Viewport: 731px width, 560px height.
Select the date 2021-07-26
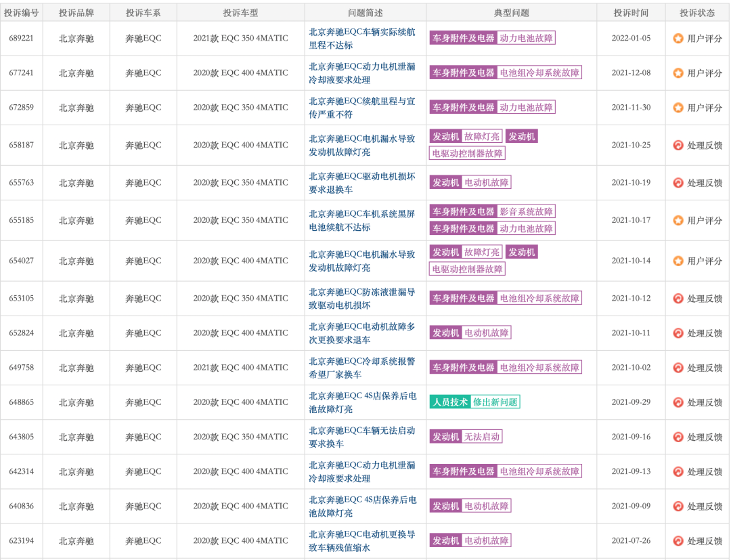(x=631, y=541)
